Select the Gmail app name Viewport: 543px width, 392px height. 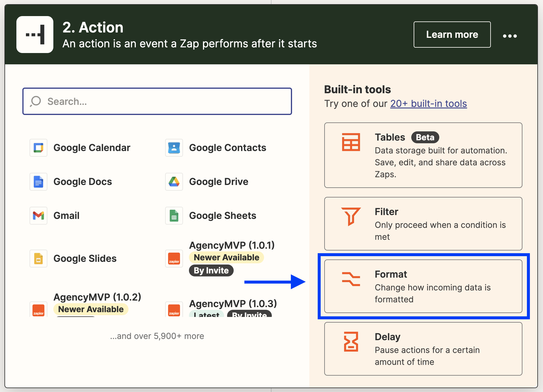pos(66,216)
